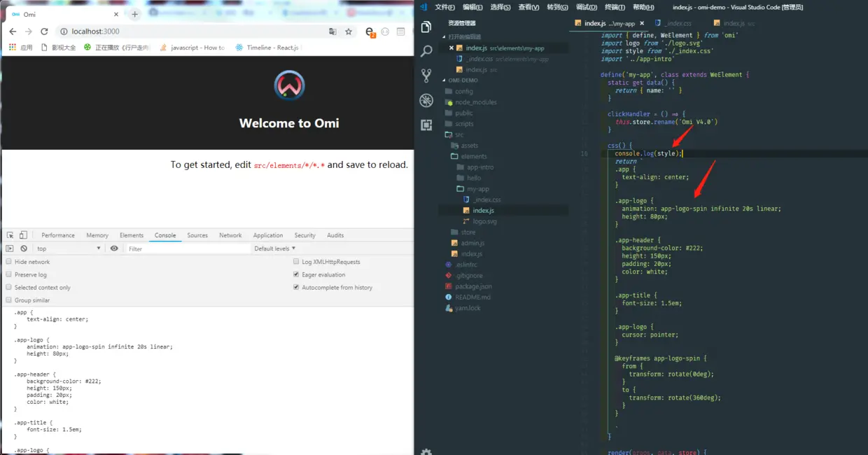Screen dimensions: 868x455
Task: Clear the console with the ban icon
Action: [x=24, y=248]
